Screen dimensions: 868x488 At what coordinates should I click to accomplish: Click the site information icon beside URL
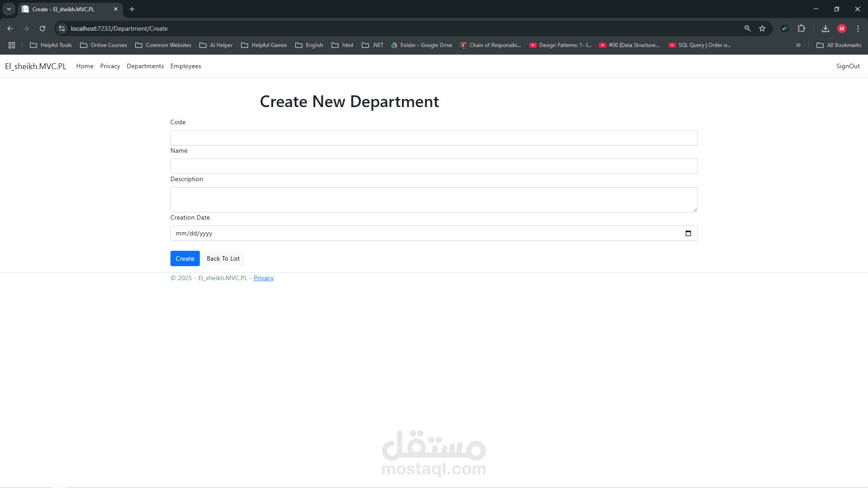click(62, 28)
